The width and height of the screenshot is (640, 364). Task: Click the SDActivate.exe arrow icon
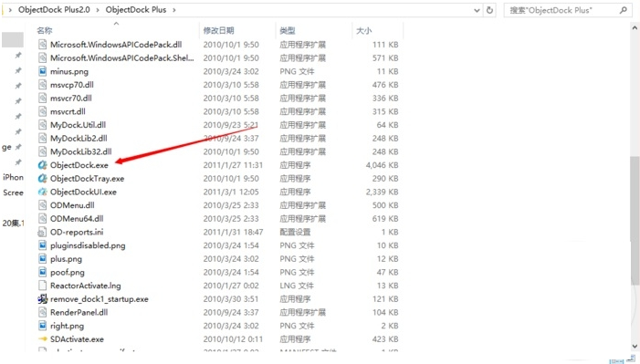[42, 339]
